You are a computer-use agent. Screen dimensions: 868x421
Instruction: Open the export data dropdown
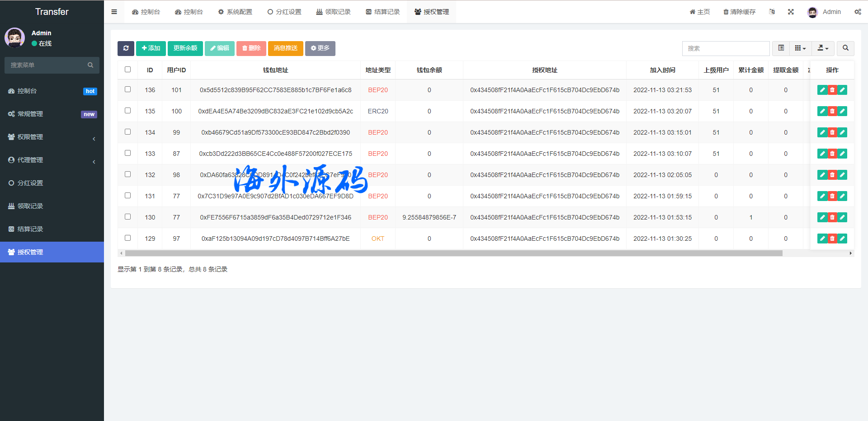pyautogui.click(x=823, y=48)
